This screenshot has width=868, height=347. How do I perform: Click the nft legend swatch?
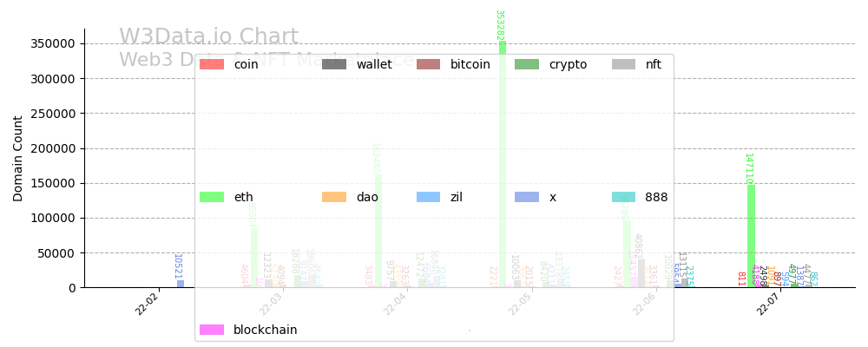(623, 64)
